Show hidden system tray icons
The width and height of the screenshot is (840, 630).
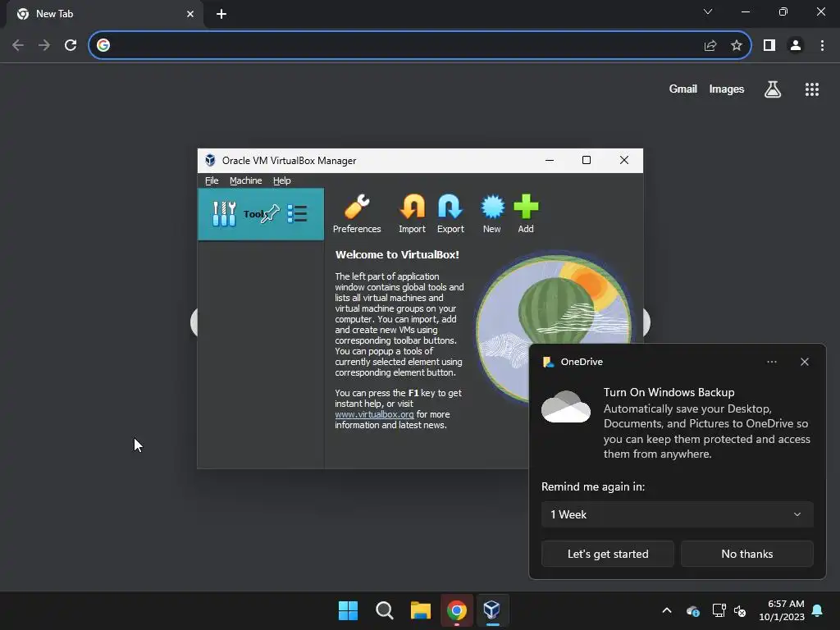point(666,610)
